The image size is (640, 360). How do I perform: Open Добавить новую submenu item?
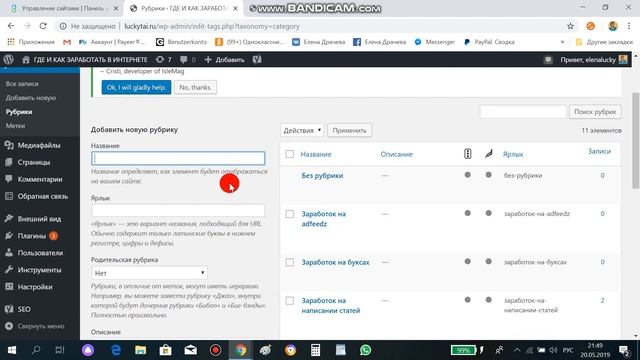click(31, 98)
